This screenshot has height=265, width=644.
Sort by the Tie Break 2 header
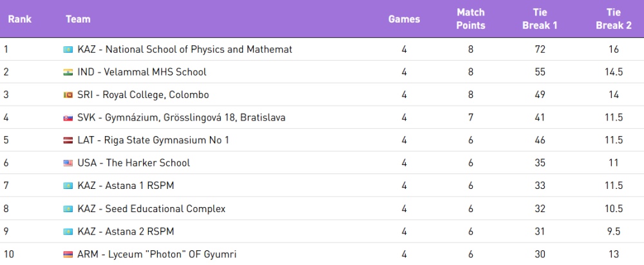click(x=614, y=19)
